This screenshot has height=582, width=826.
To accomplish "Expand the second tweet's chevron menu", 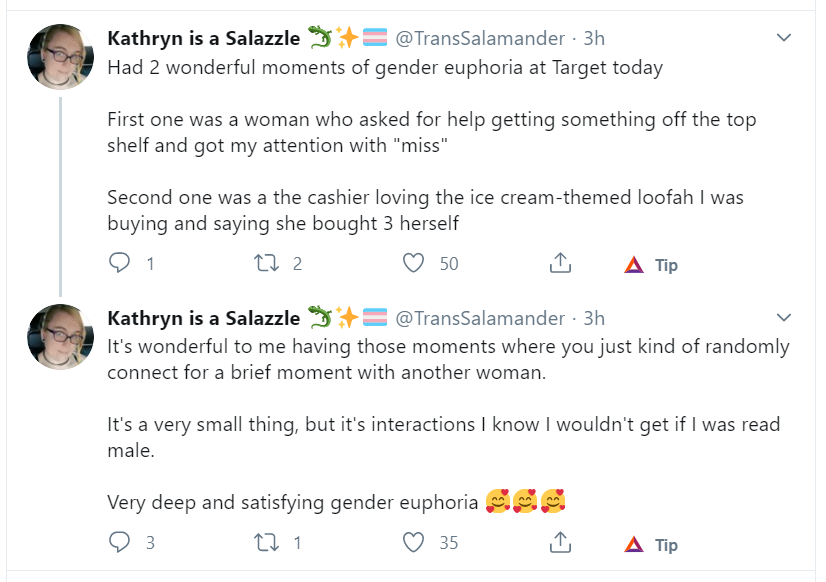I will [784, 317].
